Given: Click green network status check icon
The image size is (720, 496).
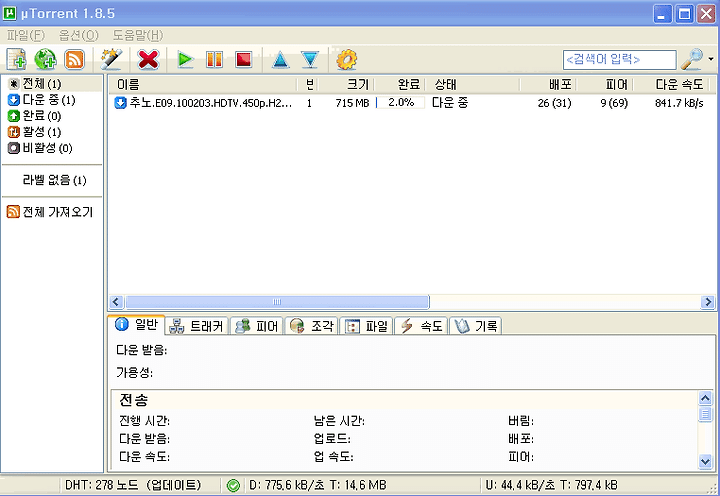Looking at the screenshot, I should (x=233, y=485).
